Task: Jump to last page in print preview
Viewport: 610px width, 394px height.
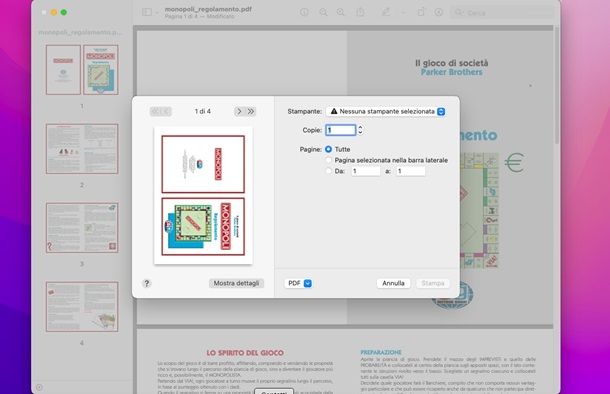Action: click(x=251, y=112)
